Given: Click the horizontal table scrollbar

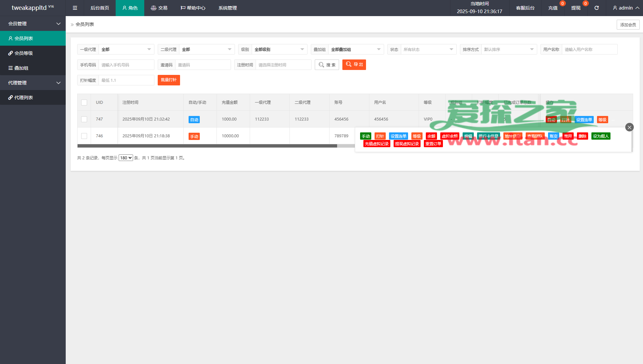Looking at the screenshot, I should pyautogui.click(x=207, y=146).
